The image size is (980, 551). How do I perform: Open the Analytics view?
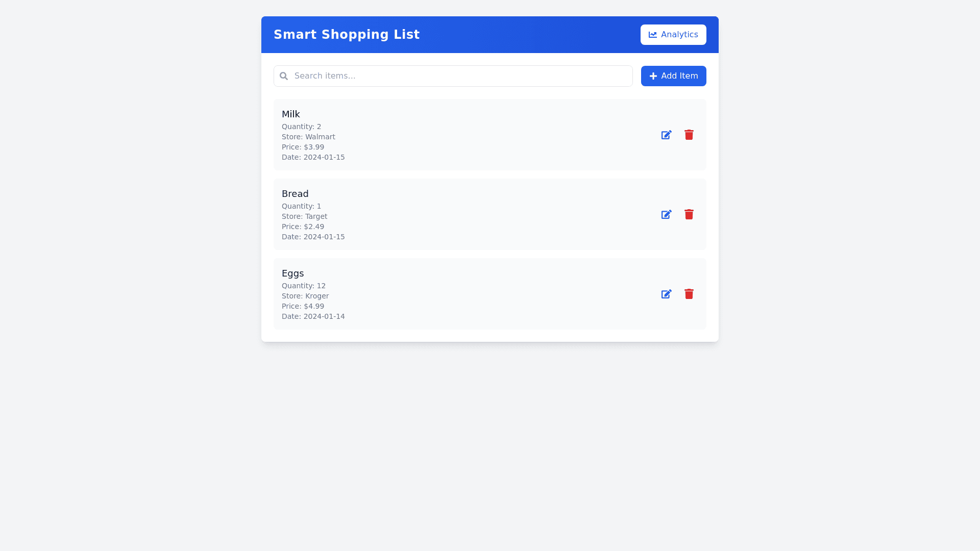point(673,35)
